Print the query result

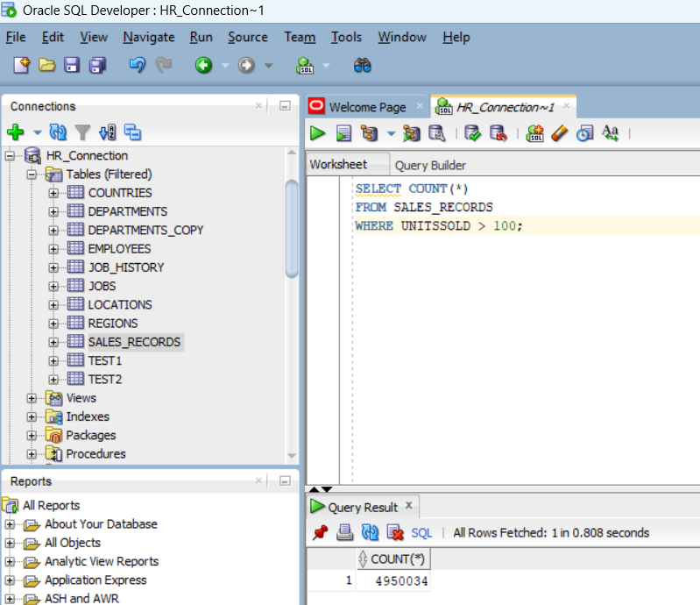344,532
